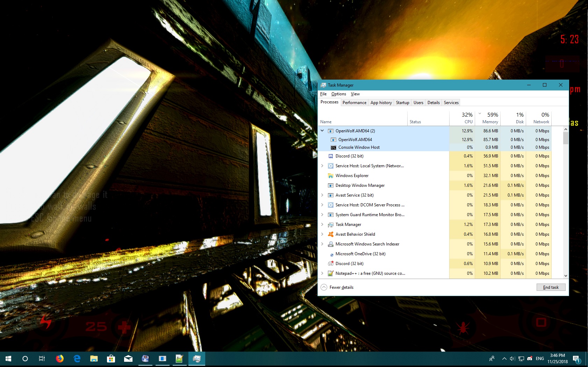The width and height of the screenshot is (588, 367).
Task: Expand Service Host: DCOM Server Process
Action: 322,205
